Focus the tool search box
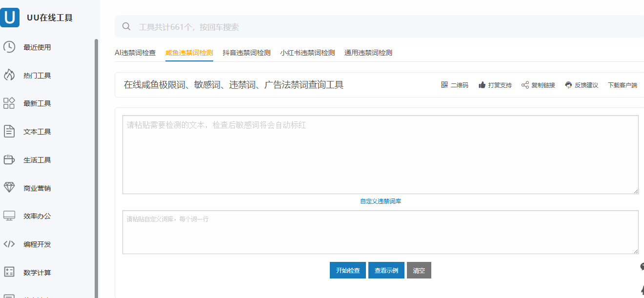 [x=379, y=26]
